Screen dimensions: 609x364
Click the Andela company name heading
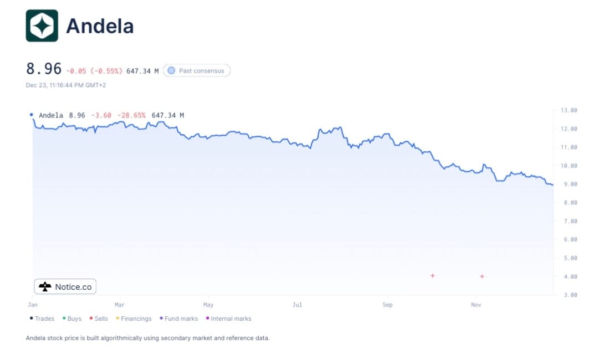click(100, 26)
